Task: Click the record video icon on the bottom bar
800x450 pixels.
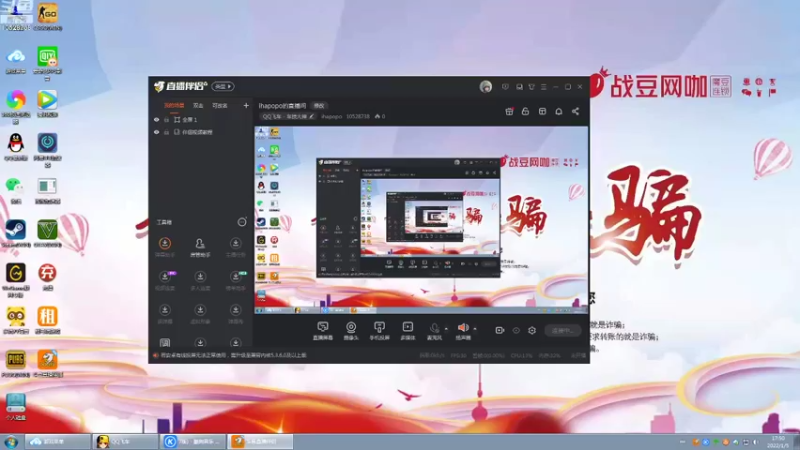Action: (x=499, y=331)
